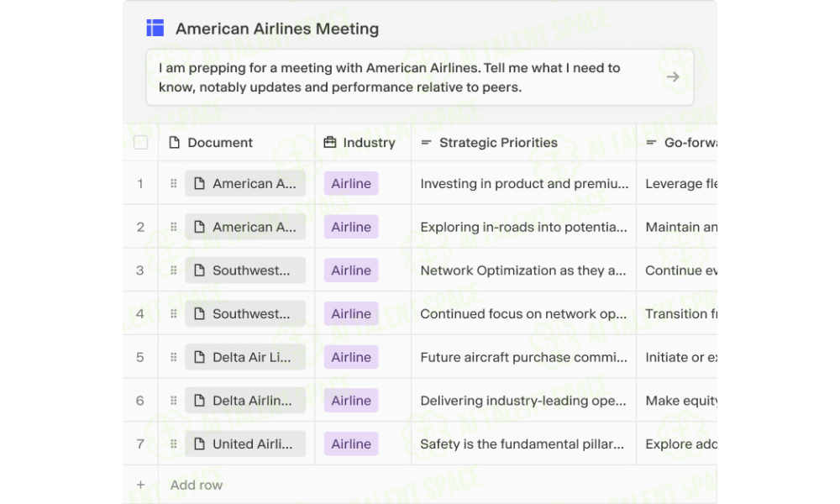Select the Strategic Priorities column header
The height and width of the screenshot is (504, 840).
[524, 143]
